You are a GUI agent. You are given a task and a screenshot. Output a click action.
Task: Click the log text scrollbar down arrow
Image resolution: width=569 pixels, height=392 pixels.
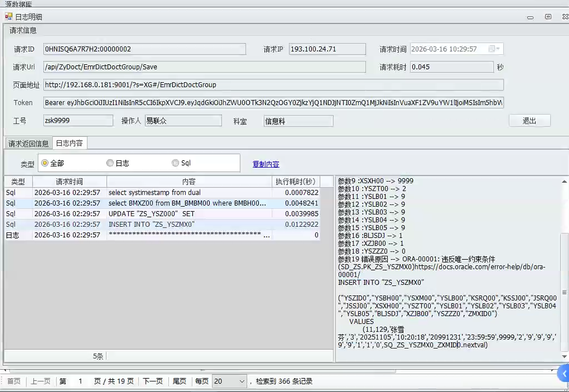(x=564, y=356)
